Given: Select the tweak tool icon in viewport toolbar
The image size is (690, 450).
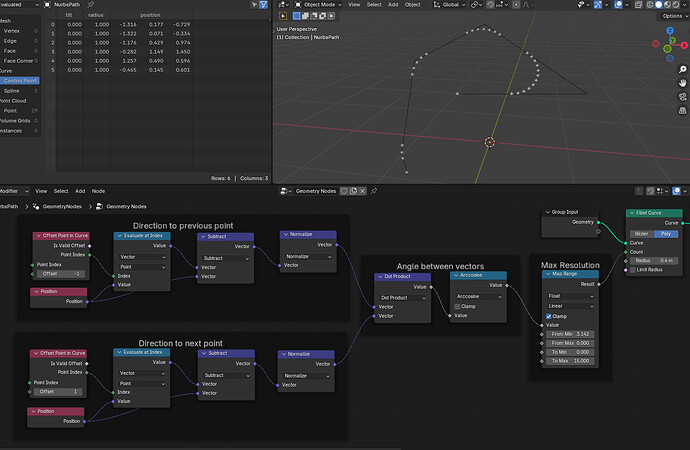Looking at the screenshot, I should click(x=283, y=16).
